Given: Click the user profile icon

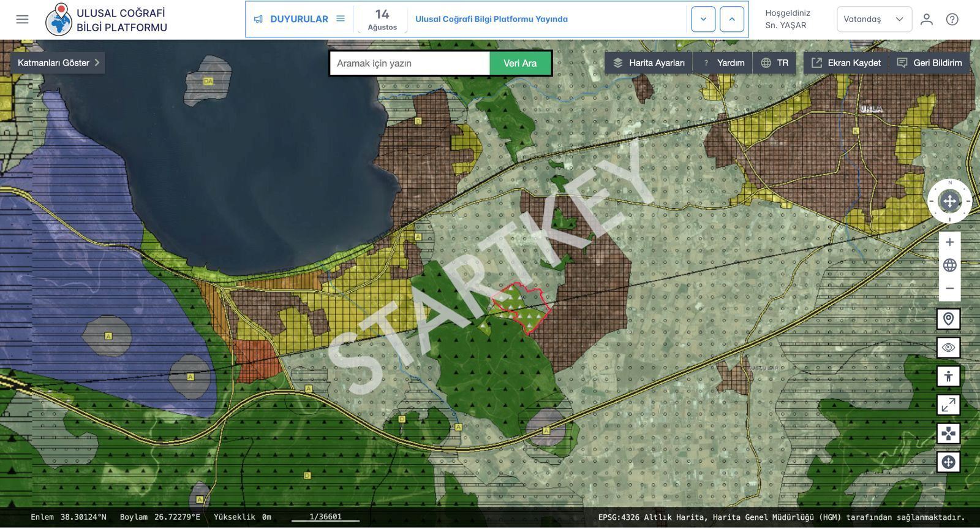Looking at the screenshot, I should (926, 19).
